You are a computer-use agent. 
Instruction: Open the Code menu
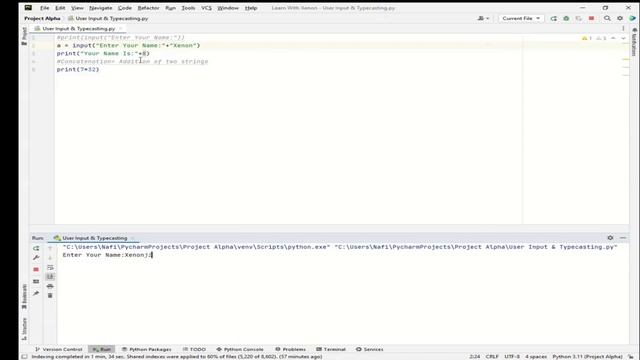tap(125, 8)
